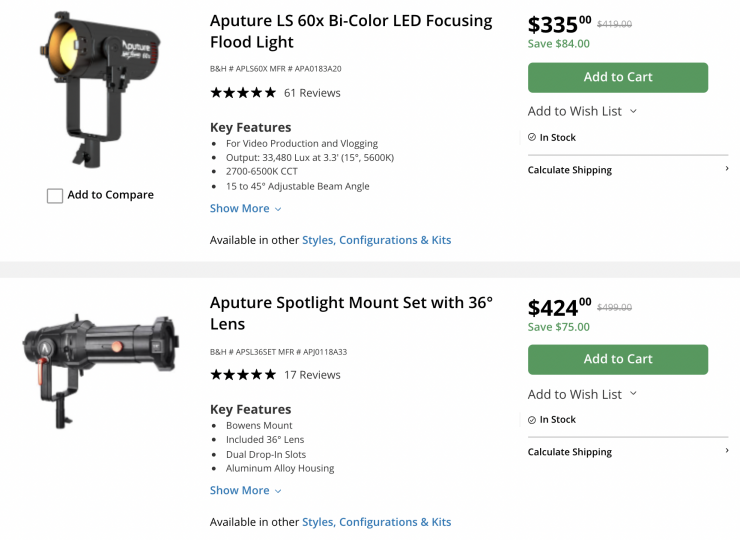Expand Calculate Shipping for LS 60x light
The image size is (740, 540).
(x=628, y=170)
